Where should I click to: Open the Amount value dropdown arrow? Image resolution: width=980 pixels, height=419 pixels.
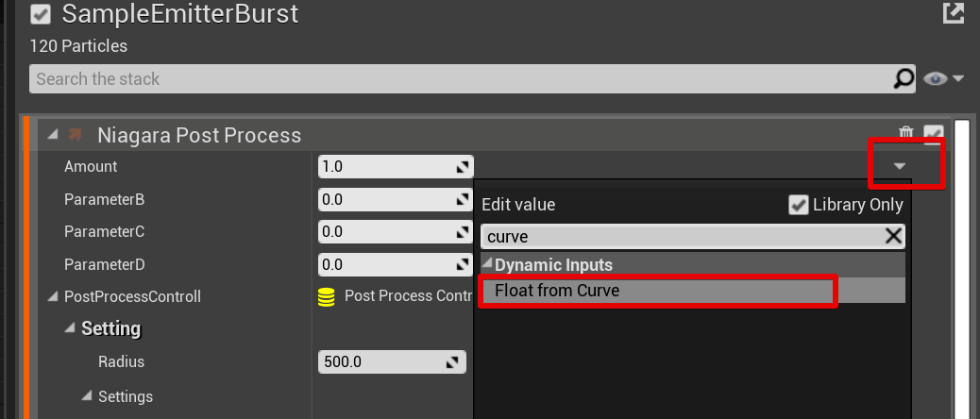click(900, 166)
